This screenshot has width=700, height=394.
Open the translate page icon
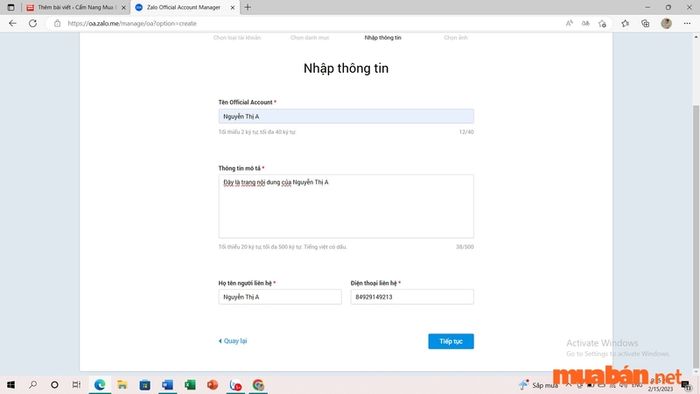[585, 23]
